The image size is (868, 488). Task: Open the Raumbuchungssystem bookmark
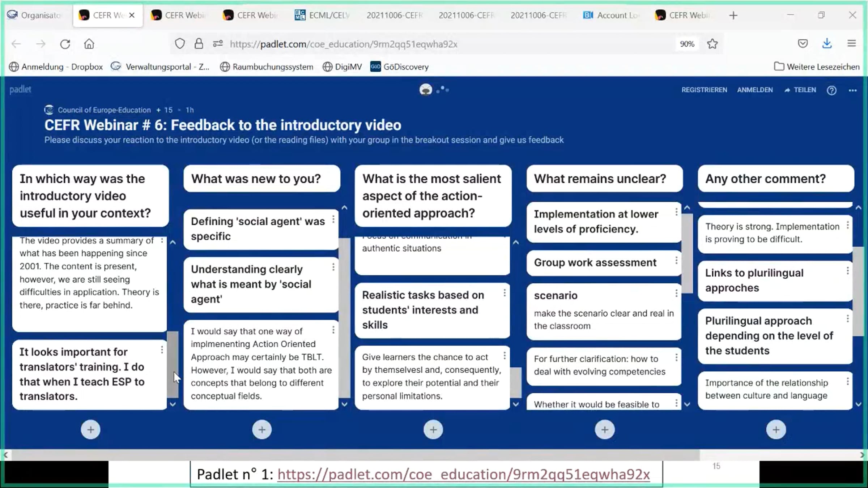(267, 67)
